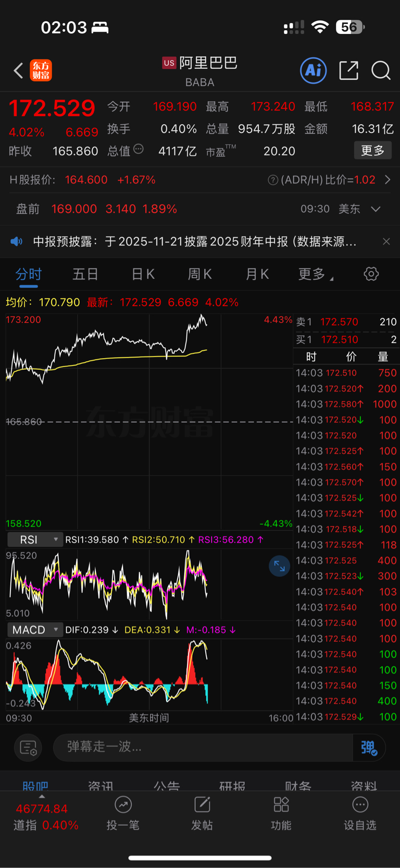This screenshot has height=868, width=400.
Task: Tap the 道指 46774.84 index ticker
Action: [46, 817]
